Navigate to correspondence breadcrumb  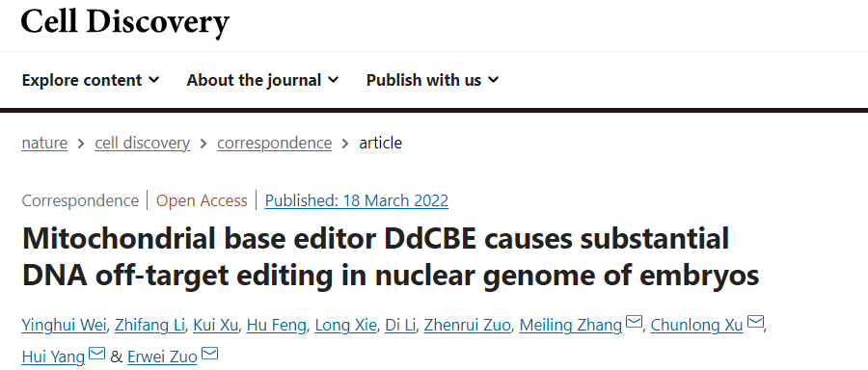275,144
